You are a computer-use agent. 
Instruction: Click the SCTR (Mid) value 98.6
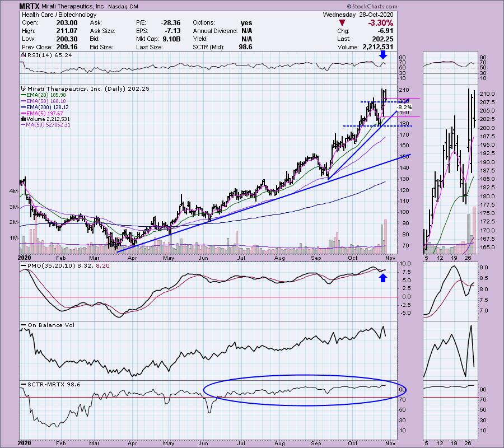click(x=246, y=47)
